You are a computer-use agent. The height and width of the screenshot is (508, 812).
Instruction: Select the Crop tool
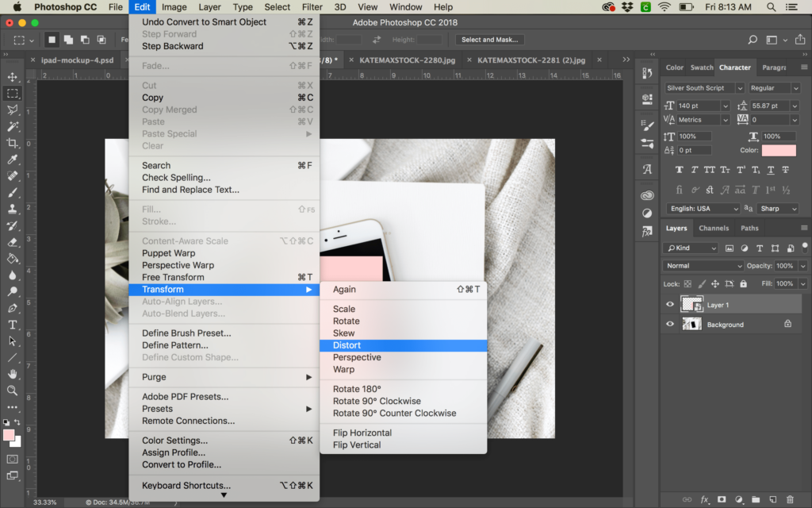13,143
